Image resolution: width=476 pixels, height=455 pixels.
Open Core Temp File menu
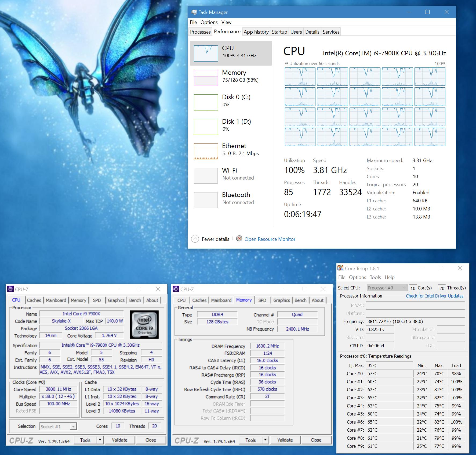342,277
